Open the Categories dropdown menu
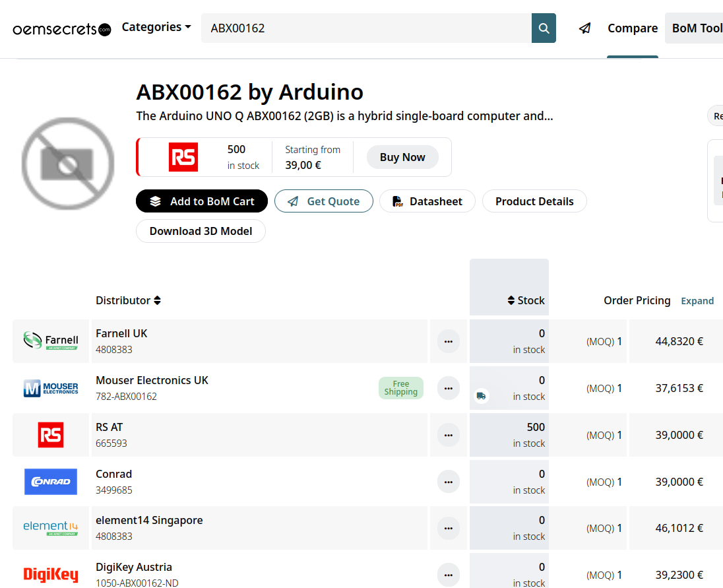Image resolution: width=723 pixels, height=588 pixels. tap(156, 27)
